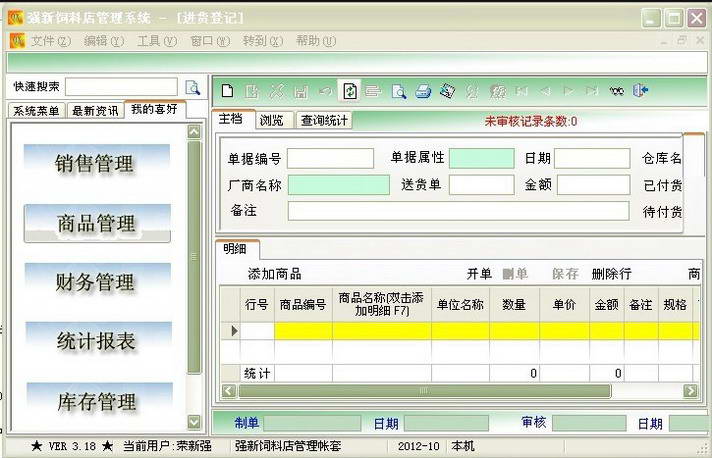Go to the previous record arrow
Image resolution: width=712 pixels, height=458 pixels.
(544, 91)
